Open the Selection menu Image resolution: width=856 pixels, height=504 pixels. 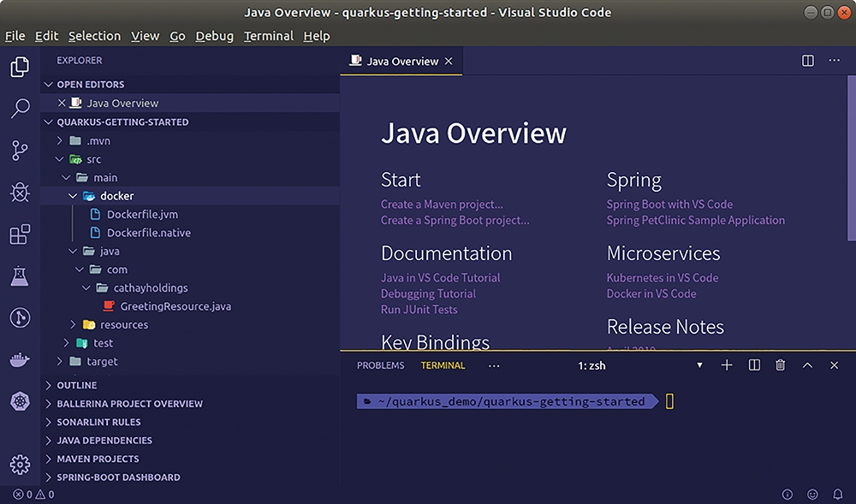tap(94, 36)
